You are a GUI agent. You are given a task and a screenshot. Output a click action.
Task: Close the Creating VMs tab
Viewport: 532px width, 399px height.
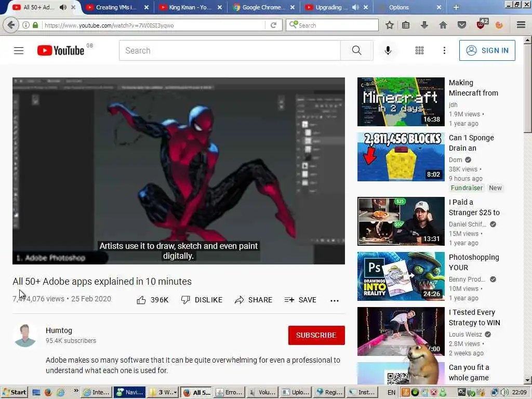(146, 7)
